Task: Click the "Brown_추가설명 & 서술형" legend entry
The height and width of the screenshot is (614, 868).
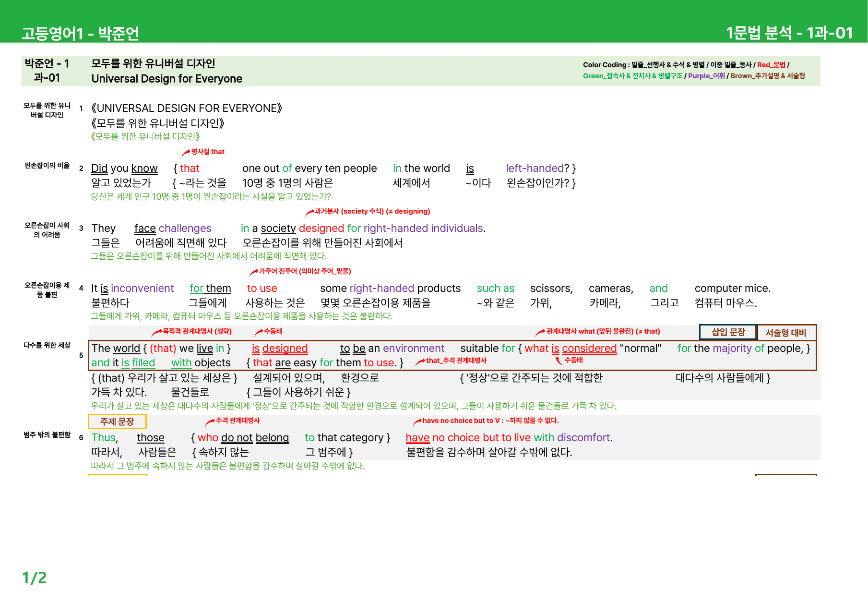Action: point(768,76)
